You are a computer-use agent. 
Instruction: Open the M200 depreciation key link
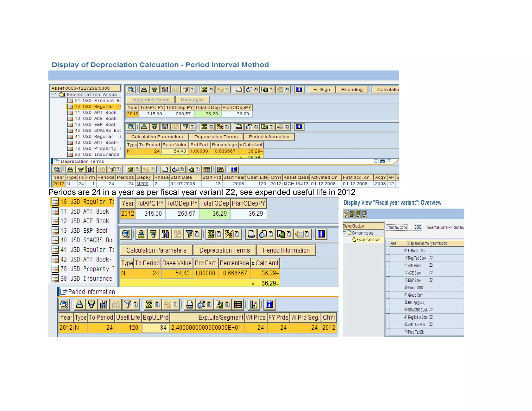[142, 184]
